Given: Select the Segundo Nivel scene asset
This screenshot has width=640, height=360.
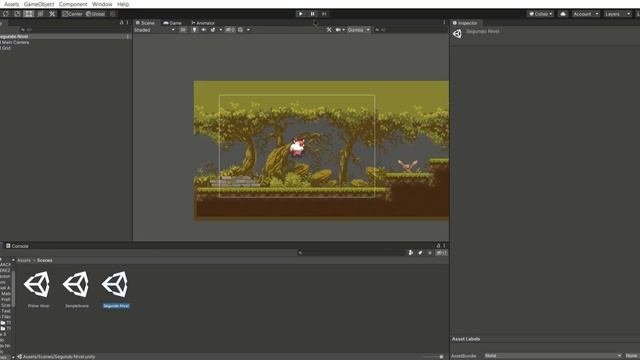Looking at the screenshot, I should click(116, 289).
